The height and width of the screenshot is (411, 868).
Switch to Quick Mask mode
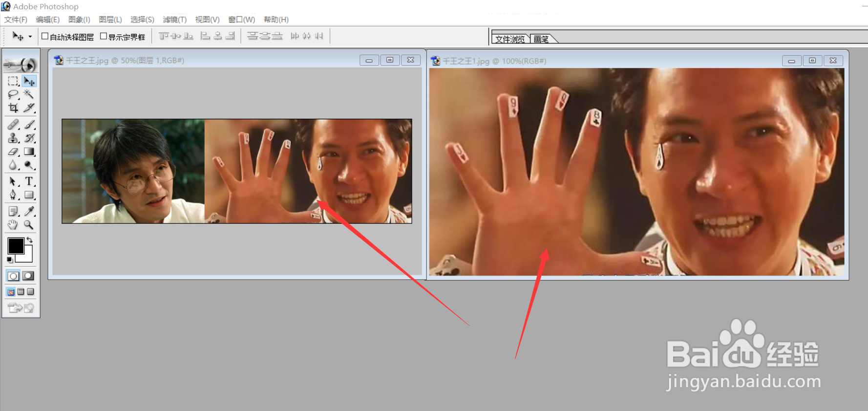[x=29, y=276]
